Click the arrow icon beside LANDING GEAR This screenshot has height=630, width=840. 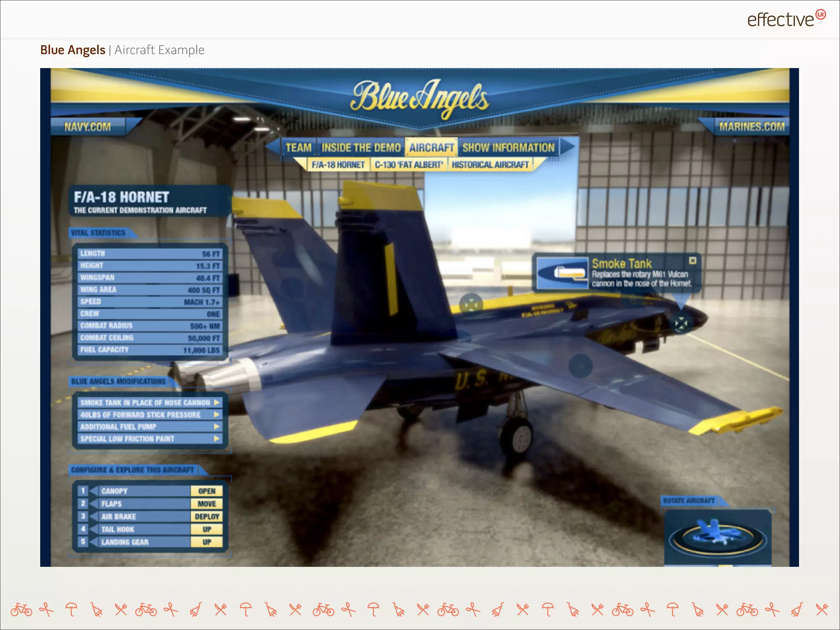click(x=94, y=542)
